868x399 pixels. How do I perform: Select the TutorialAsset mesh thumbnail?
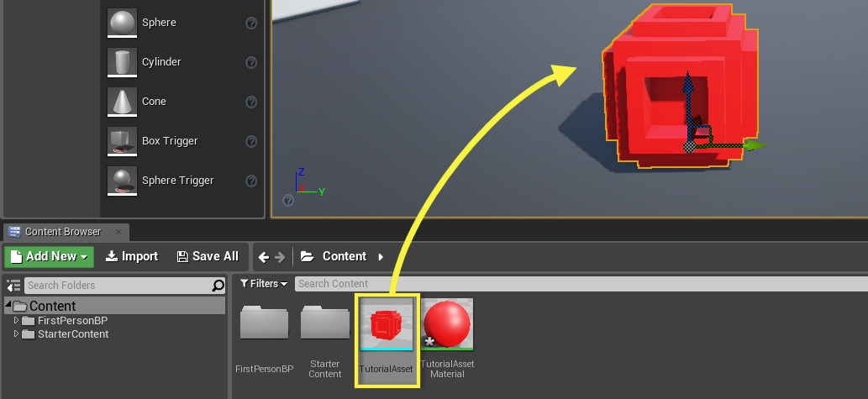[x=387, y=324]
